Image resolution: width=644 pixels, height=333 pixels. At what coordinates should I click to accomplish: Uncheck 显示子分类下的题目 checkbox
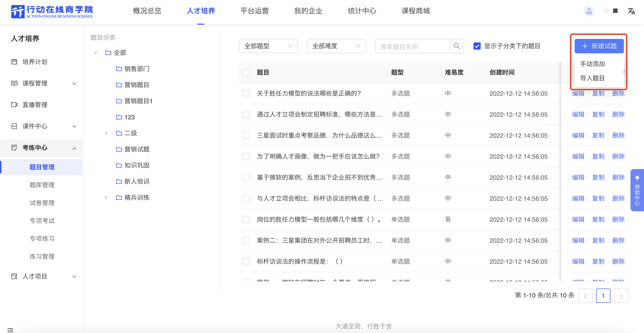pyautogui.click(x=477, y=46)
